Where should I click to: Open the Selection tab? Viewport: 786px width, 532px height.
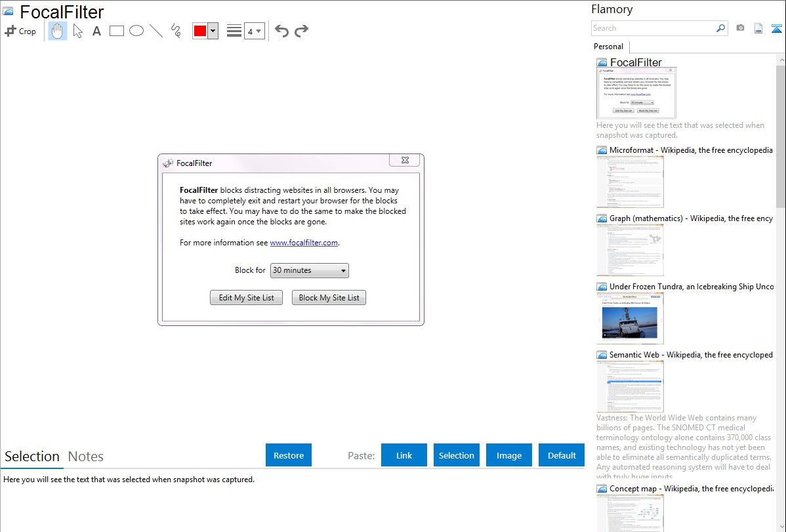[32, 457]
